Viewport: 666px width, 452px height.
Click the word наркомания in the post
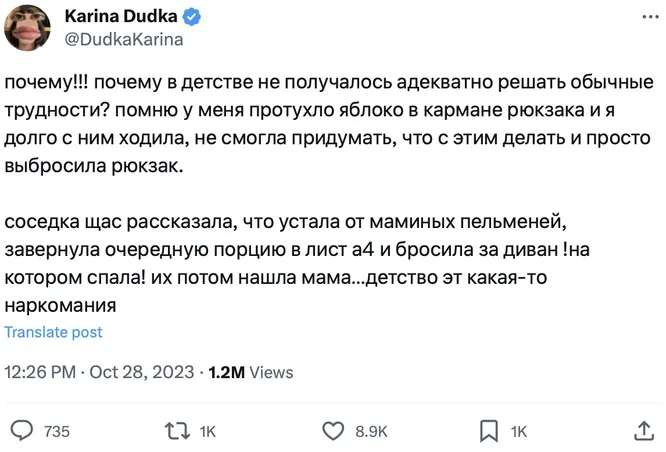(60, 305)
